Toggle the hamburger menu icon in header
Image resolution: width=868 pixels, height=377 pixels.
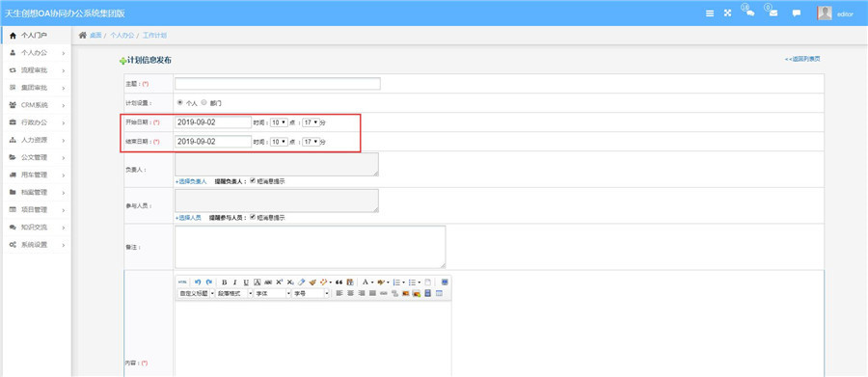click(x=710, y=13)
